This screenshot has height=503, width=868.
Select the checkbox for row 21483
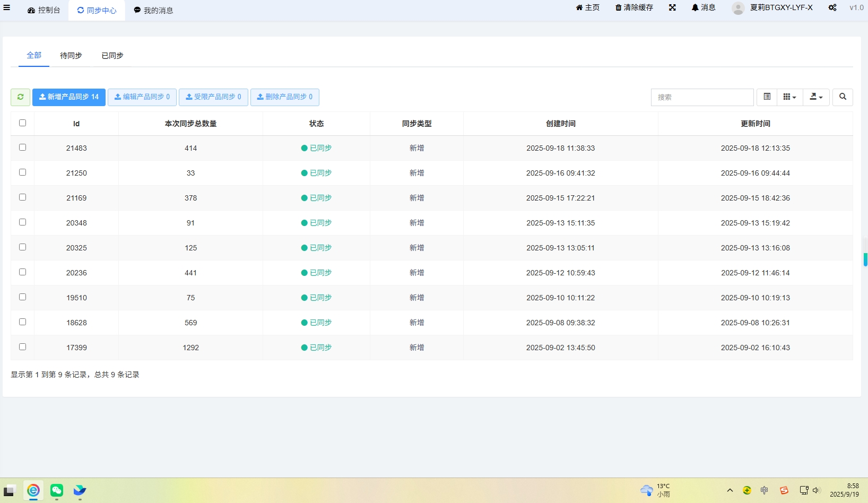coord(22,148)
